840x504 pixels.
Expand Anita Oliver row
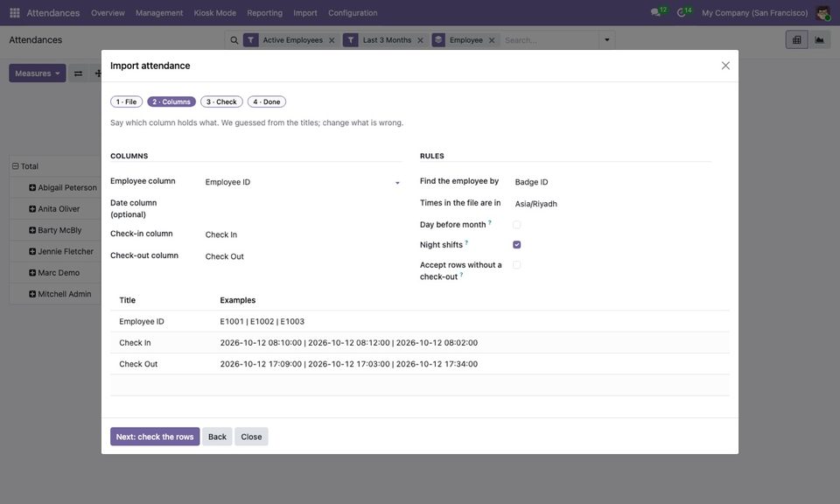32,209
